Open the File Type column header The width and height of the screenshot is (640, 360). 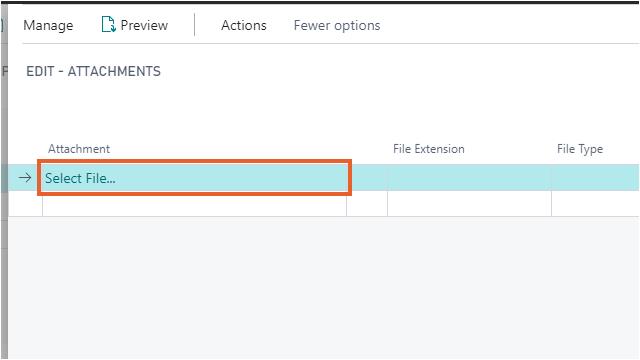point(580,149)
